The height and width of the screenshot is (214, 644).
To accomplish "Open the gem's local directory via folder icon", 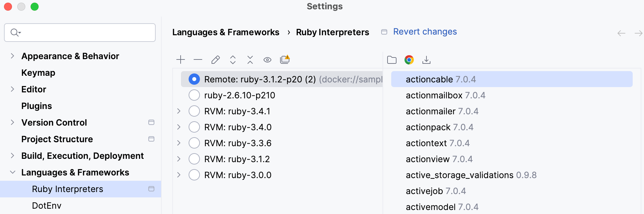I will coord(392,59).
